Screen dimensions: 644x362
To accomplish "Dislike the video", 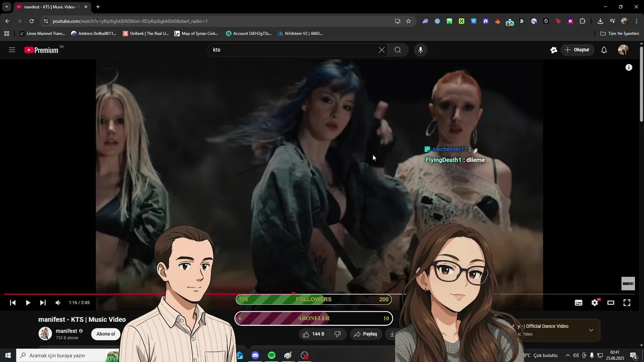I will point(338,334).
